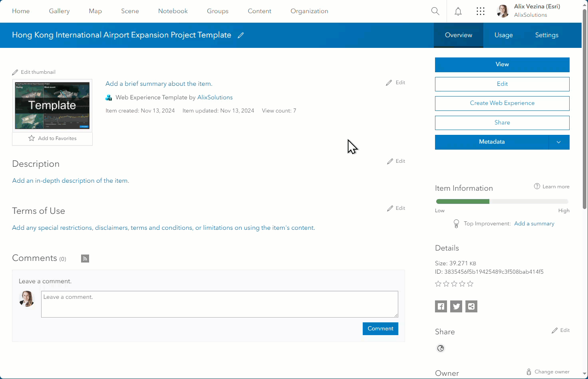Viewport: 588px width, 379px height.
Task: Click the comments RSS feed icon
Action: coord(85,259)
